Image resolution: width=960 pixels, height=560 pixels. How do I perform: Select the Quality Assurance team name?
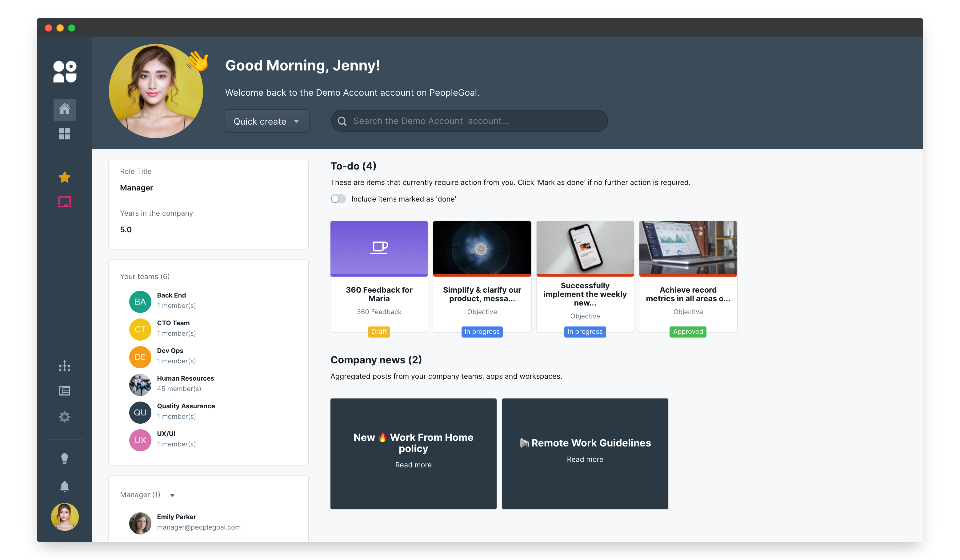pyautogui.click(x=186, y=406)
